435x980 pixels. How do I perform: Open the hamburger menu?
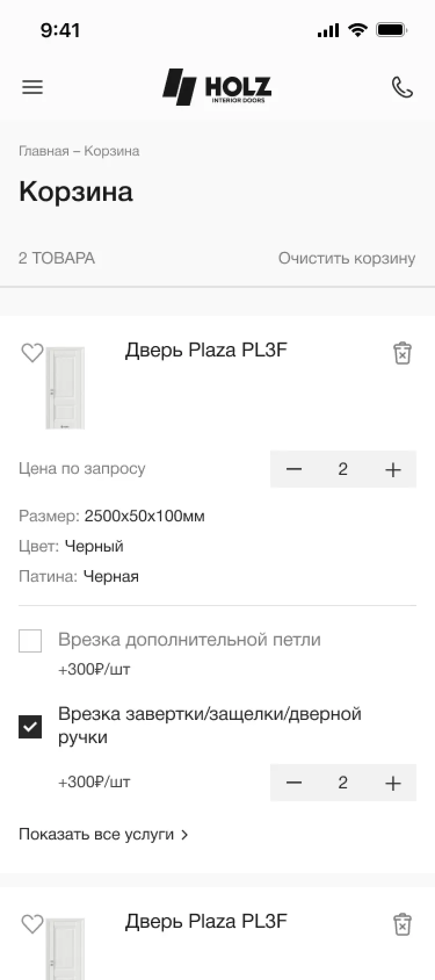point(32,87)
